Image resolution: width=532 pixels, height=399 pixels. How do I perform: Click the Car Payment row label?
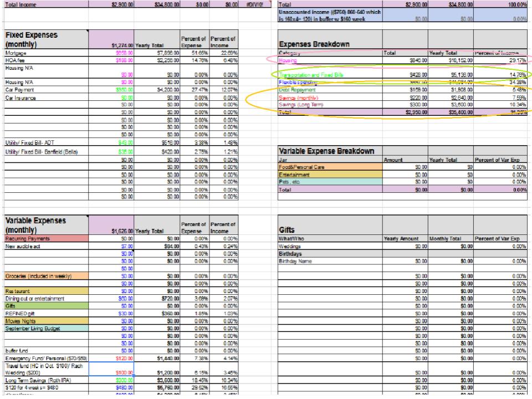click(46, 90)
